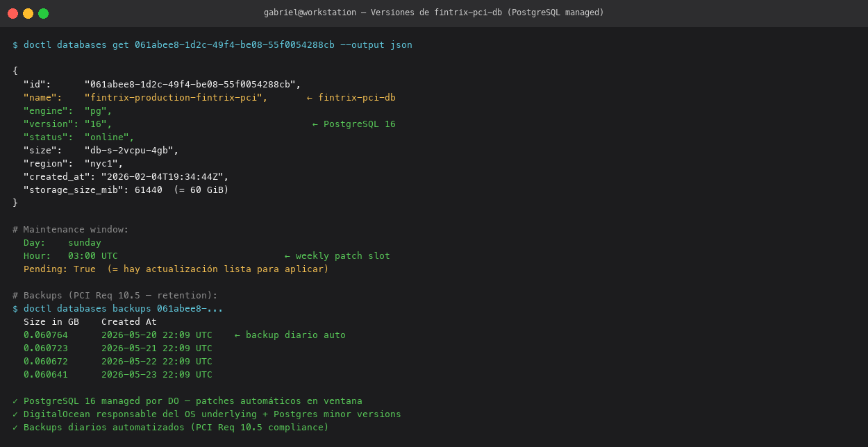This screenshot has height=447, width=868.
Task: Click the '2026-05-23 22:09 UTC' backup date
Action: point(157,374)
